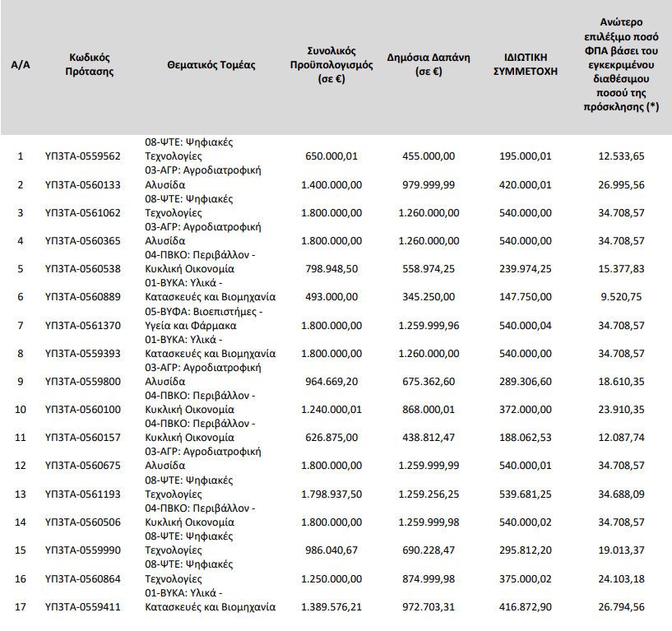Click public expenditure value 438.812,47

click(x=429, y=438)
